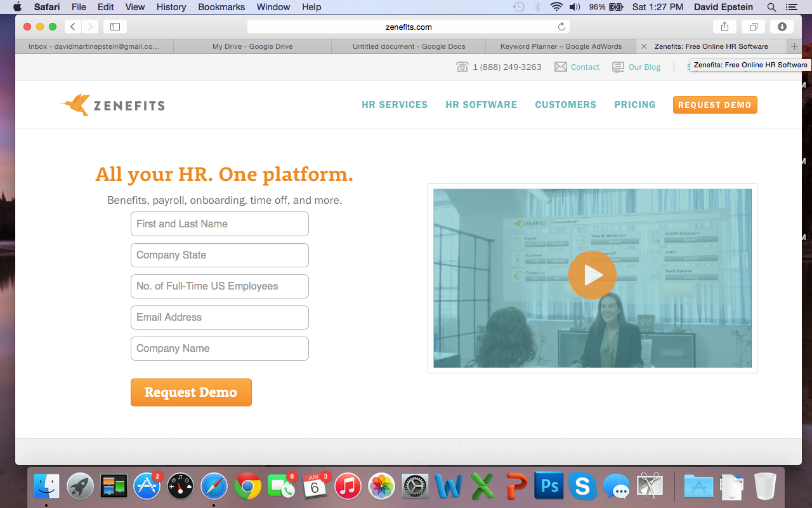Viewport: 812px width, 508px height.
Task: Add a new Safari tab
Action: pos(794,46)
